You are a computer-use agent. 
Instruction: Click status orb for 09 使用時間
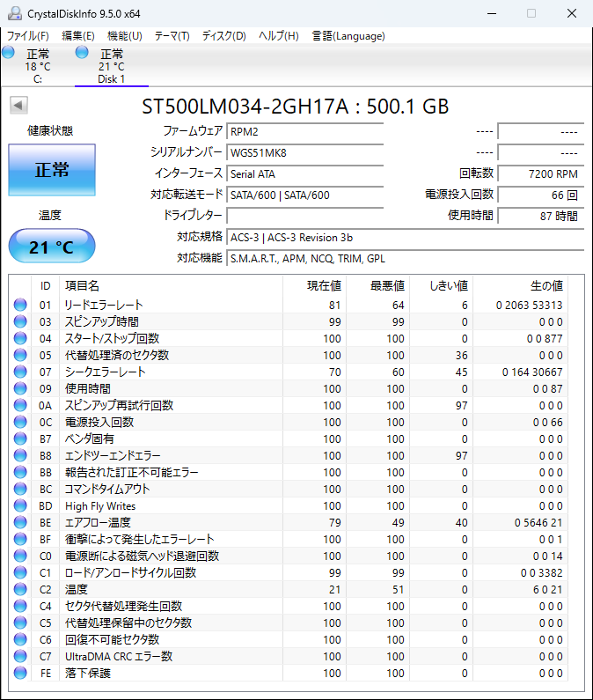[x=20, y=388]
